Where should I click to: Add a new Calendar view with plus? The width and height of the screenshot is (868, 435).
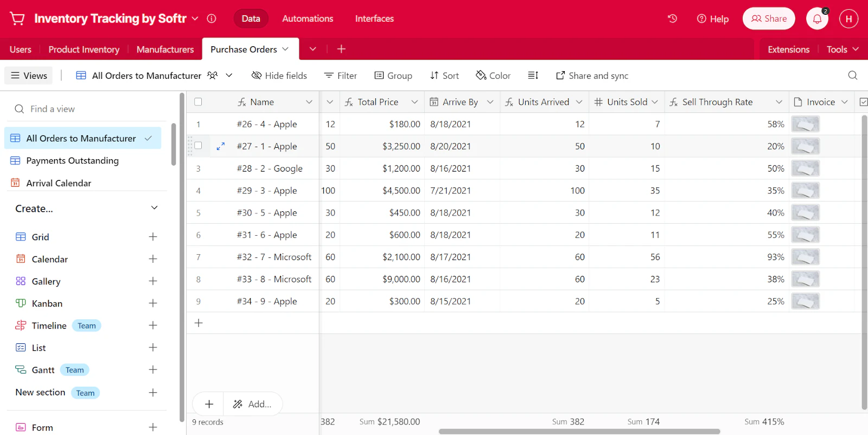(x=153, y=259)
